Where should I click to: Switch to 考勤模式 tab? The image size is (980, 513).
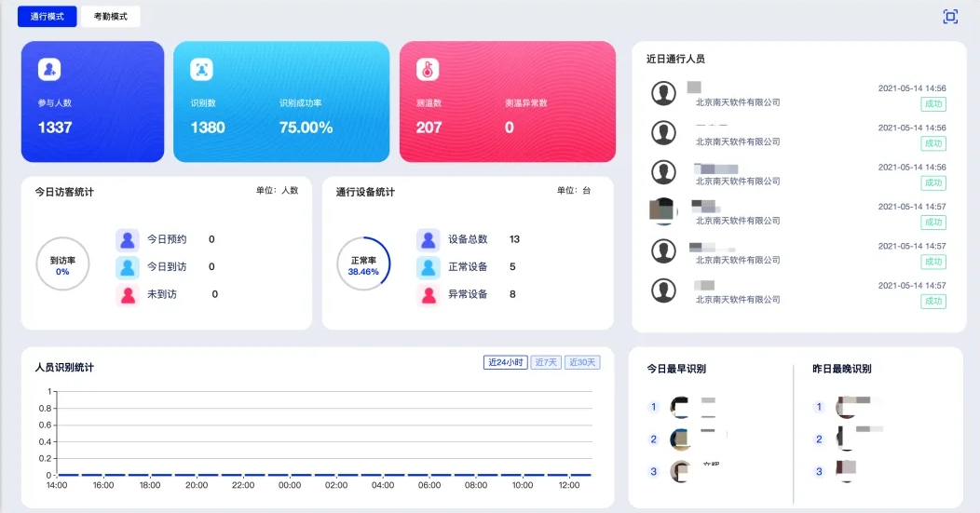click(111, 17)
